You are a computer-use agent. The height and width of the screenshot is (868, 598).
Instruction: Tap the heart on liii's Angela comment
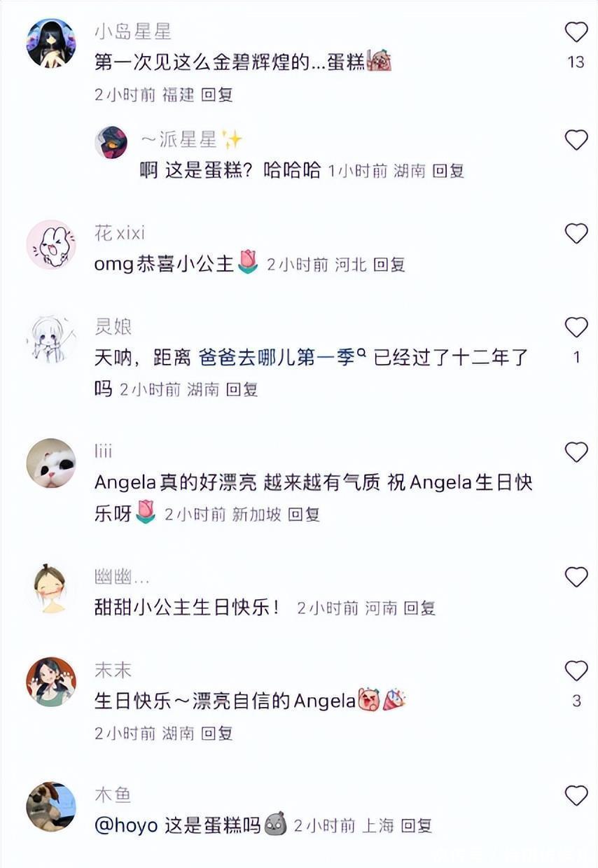(576, 452)
